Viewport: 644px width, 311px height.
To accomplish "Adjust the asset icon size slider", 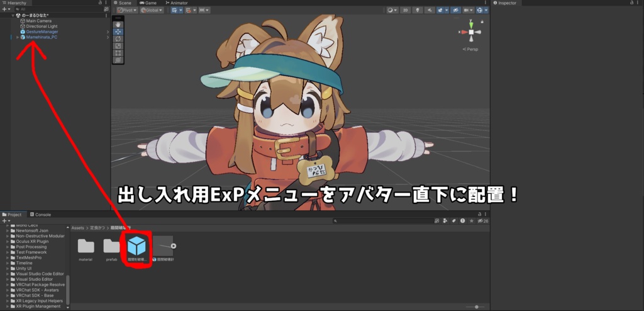I will (x=475, y=307).
